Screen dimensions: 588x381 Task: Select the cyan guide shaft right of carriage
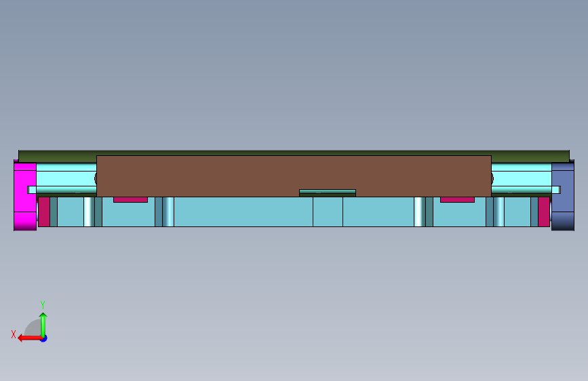(x=522, y=178)
